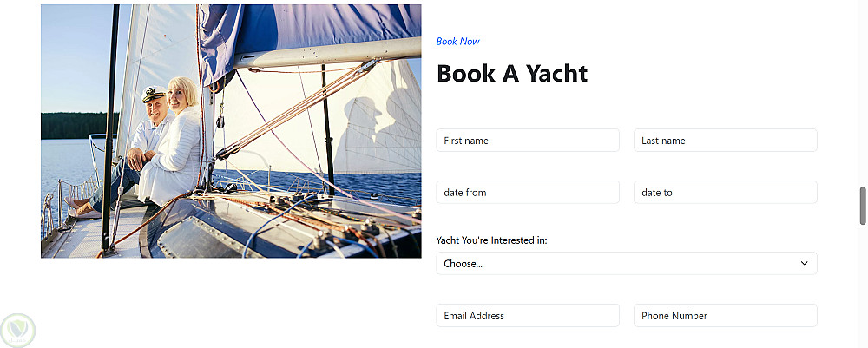
Task: Click the scrollbar track below the thumb
Action: coord(863,286)
